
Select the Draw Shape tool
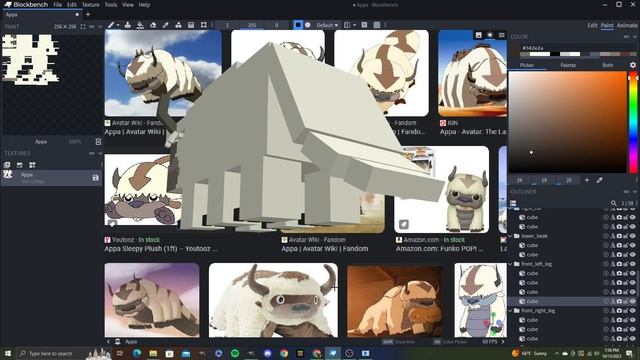[178, 25]
